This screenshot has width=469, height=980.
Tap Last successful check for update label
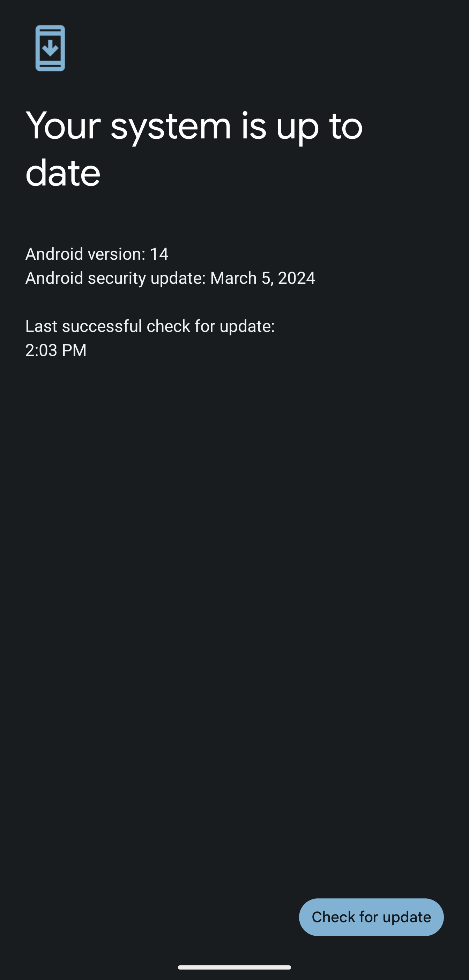coord(150,326)
